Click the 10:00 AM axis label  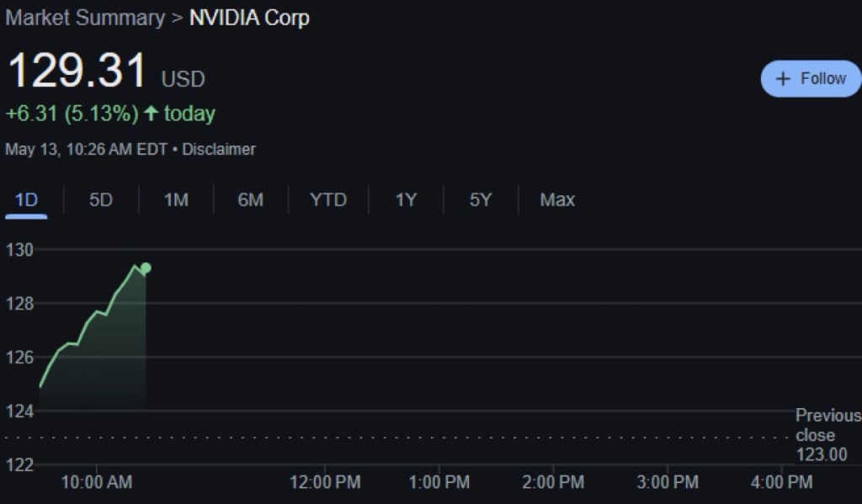tap(95, 482)
